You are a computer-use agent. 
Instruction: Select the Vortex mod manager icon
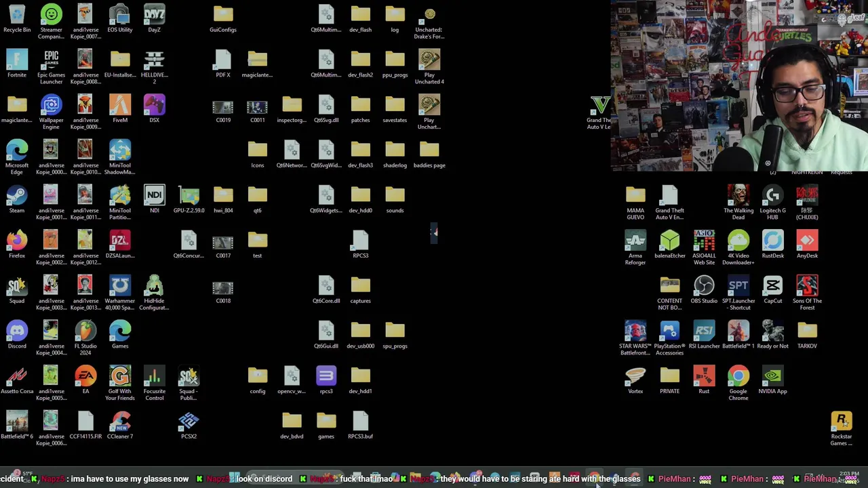tap(635, 380)
